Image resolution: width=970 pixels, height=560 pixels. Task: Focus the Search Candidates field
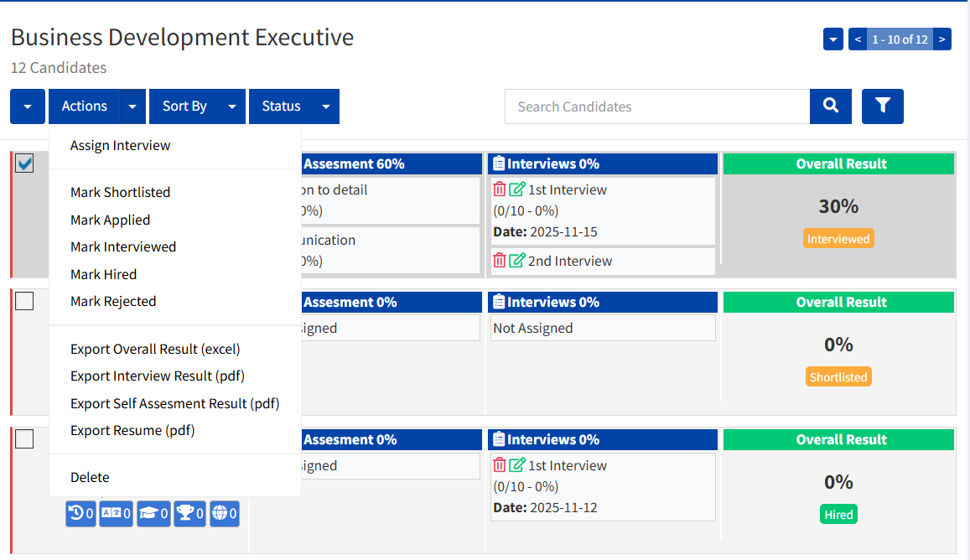tap(656, 106)
